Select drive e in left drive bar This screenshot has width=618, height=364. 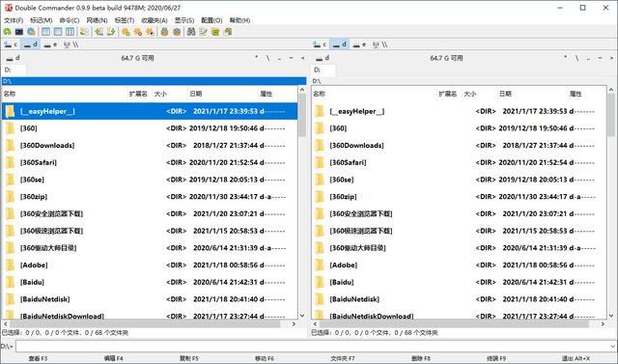coord(50,44)
